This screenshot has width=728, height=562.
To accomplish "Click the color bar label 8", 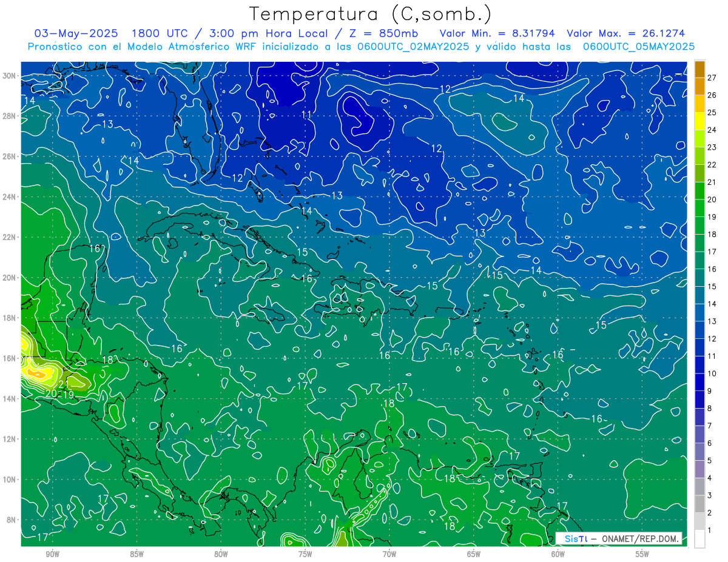I will (x=710, y=408).
